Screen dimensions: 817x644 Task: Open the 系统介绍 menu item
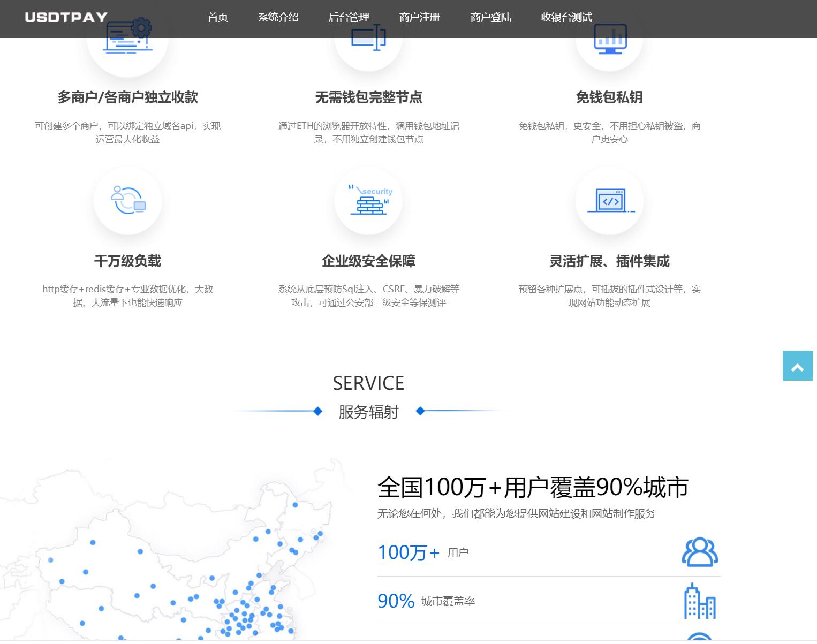[x=278, y=17]
